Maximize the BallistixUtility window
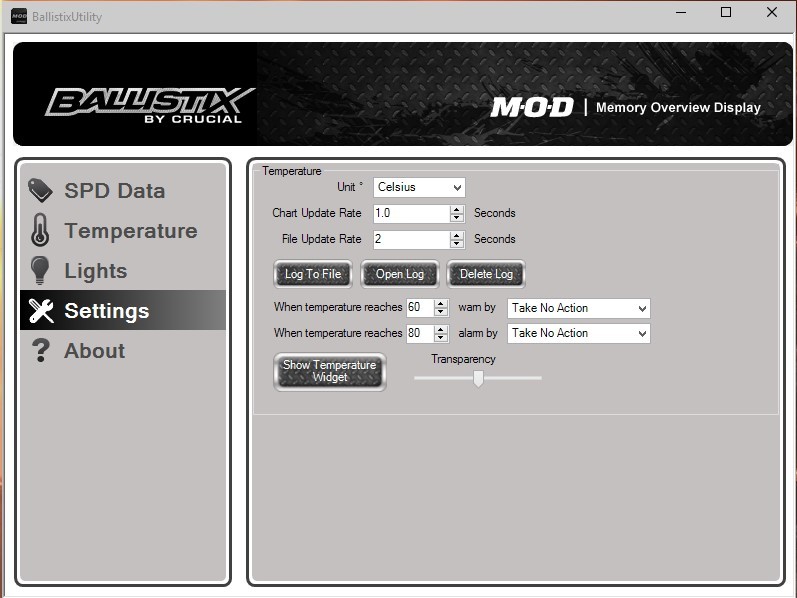This screenshot has height=598, width=797. (x=726, y=13)
